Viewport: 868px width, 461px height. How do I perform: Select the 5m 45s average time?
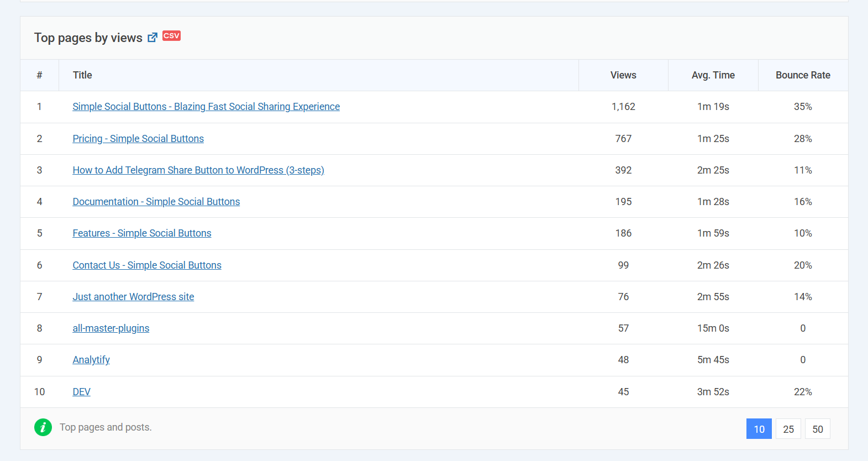pyautogui.click(x=713, y=360)
